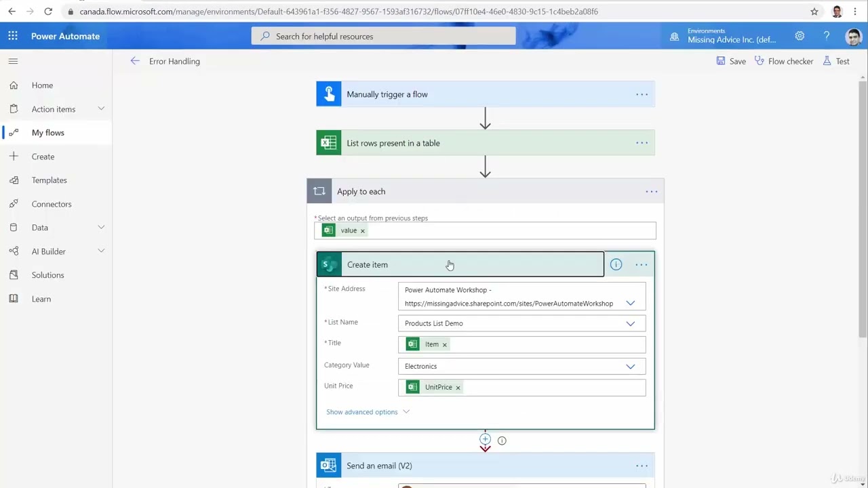Viewport: 868px width, 488px height.
Task: Remove the Item token from Title
Action: click(x=445, y=344)
